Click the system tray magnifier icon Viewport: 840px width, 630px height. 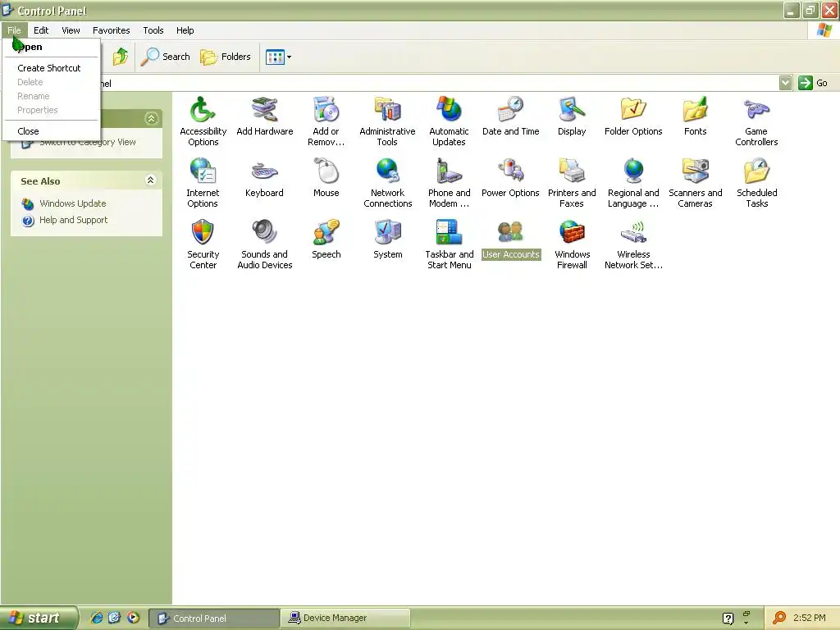pyautogui.click(x=779, y=618)
